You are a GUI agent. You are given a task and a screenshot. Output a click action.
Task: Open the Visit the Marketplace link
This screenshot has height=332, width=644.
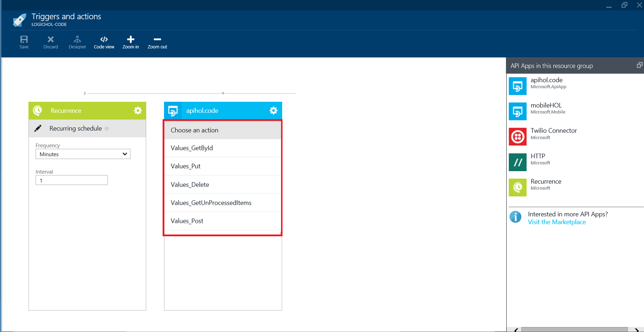pyautogui.click(x=557, y=222)
